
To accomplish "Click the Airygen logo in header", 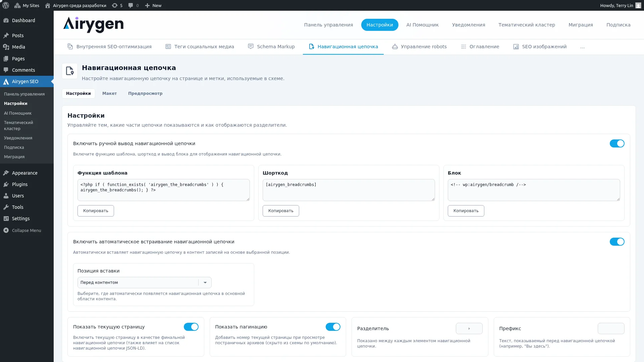I will [94, 25].
